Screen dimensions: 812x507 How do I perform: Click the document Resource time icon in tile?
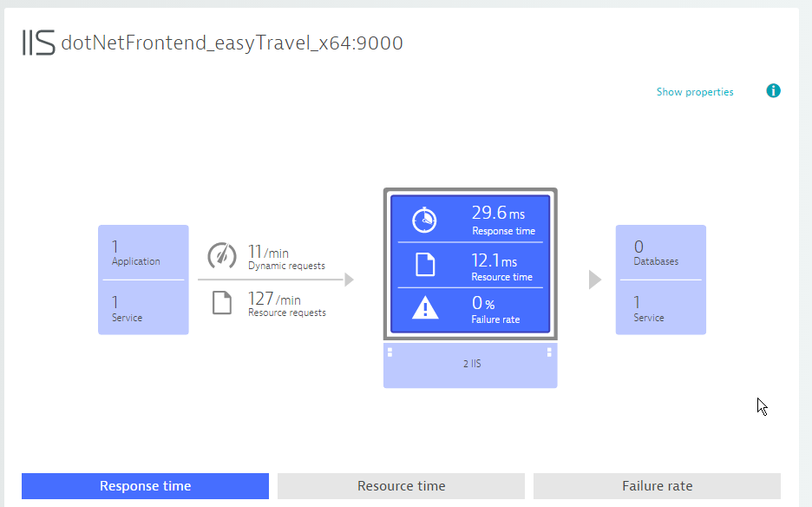tap(425, 265)
